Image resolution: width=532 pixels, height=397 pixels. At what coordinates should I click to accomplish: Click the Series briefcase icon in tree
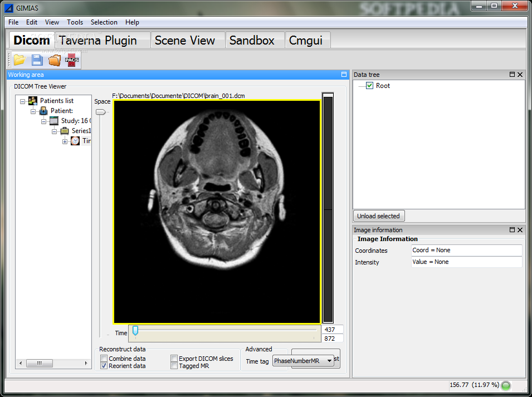click(x=65, y=131)
